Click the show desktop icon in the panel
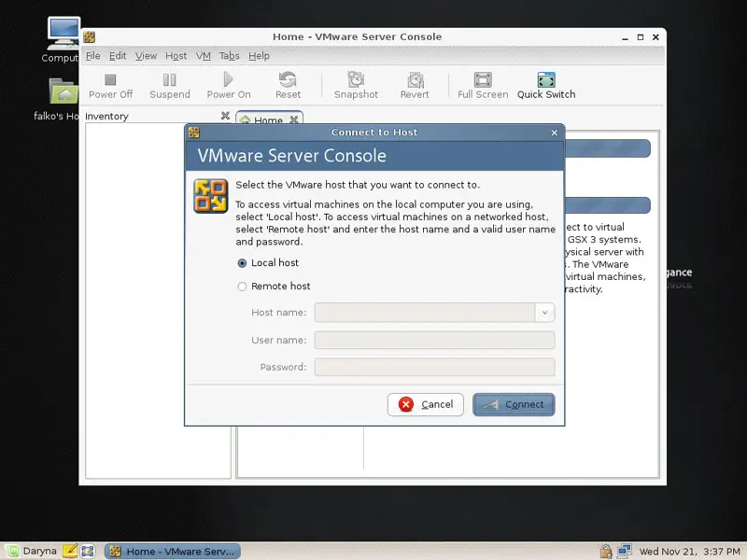Screen dimensions: 747x560 point(88,551)
